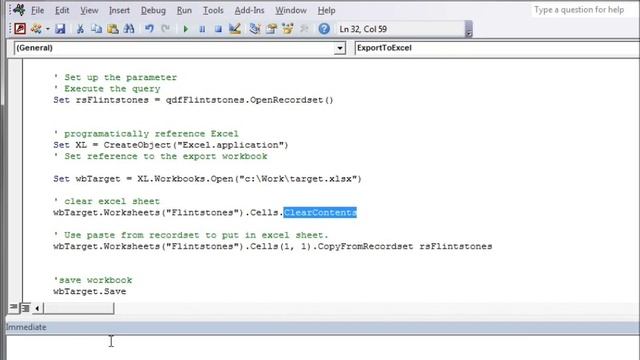Open the Window menu

coord(291,10)
